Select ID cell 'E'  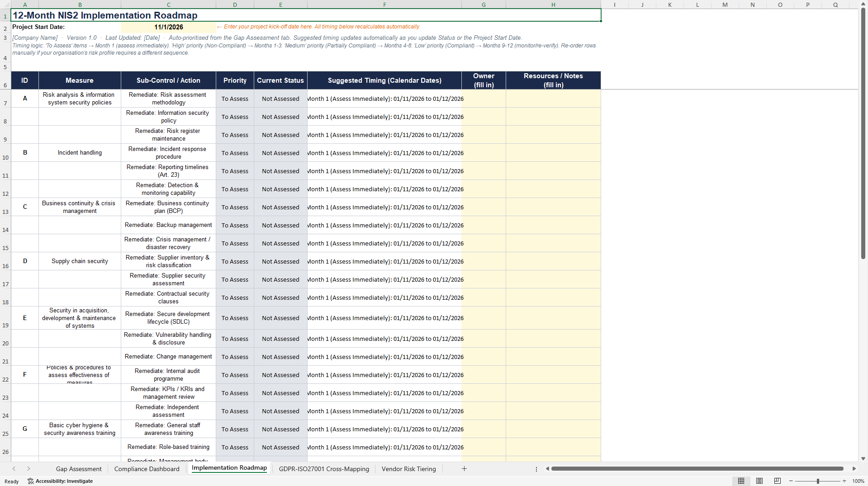(x=25, y=318)
